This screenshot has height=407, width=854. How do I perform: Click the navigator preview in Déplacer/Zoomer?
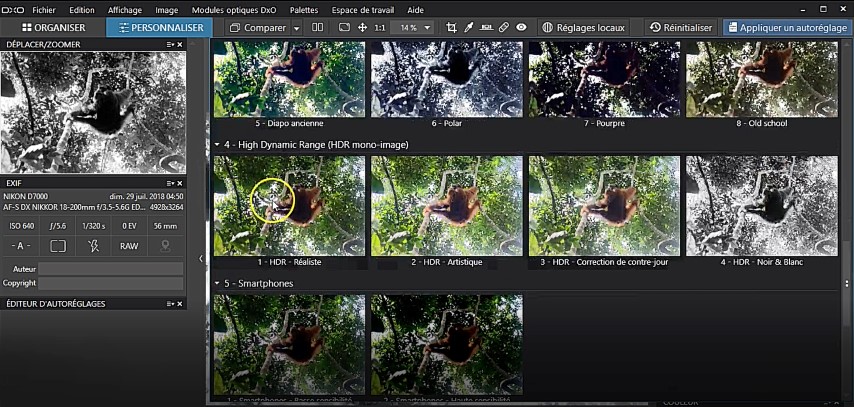[93, 113]
